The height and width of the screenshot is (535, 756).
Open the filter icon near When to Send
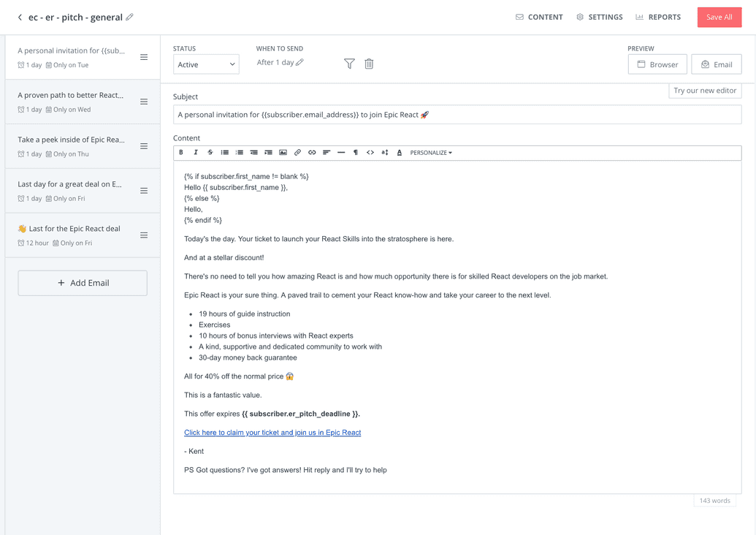point(349,64)
